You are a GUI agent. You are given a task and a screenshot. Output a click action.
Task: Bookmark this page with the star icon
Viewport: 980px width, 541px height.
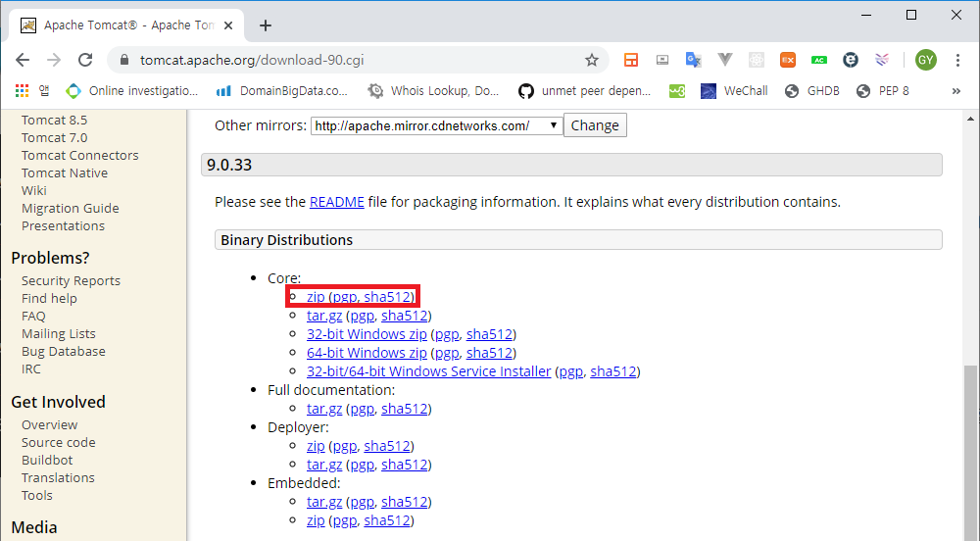point(591,60)
